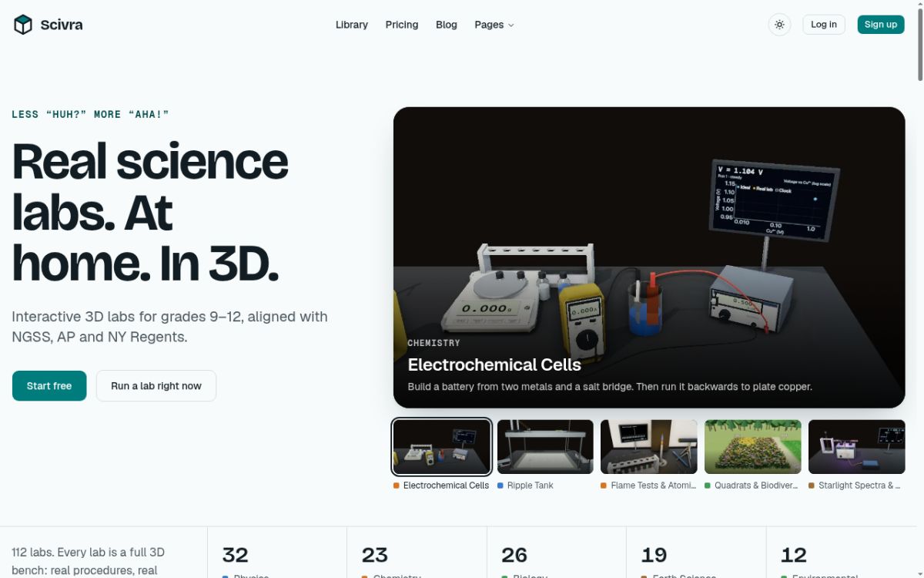Click the Flame Tests & Atomi… caption
This screenshot has width=924, height=578.
pos(654,486)
